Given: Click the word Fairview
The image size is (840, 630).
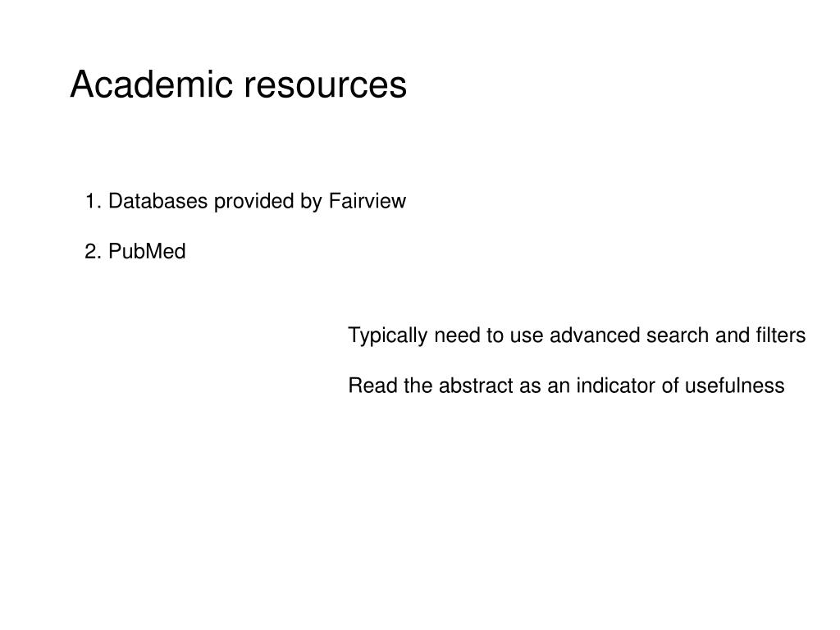Looking at the screenshot, I should tap(367, 201).
